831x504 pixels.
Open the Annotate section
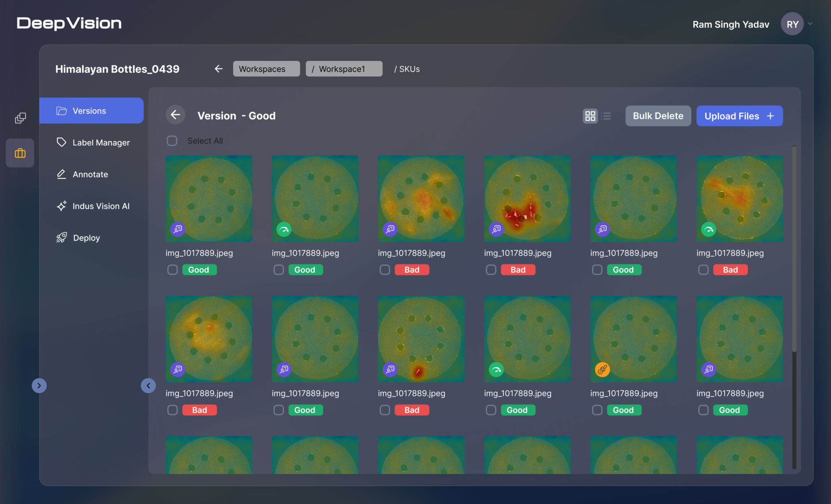point(82,174)
